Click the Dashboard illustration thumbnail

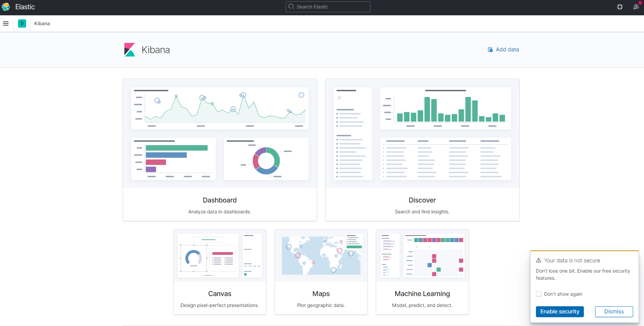pyautogui.click(x=220, y=133)
